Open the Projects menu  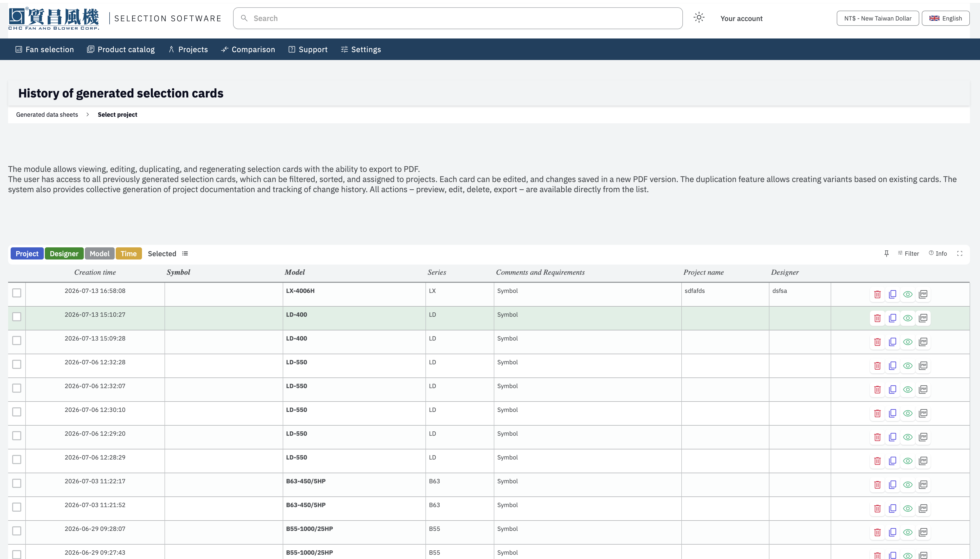click(188, 50)
